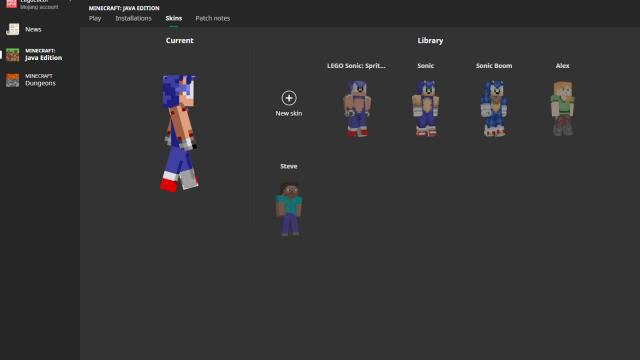Click the 'Steve' skin name label

289,166
